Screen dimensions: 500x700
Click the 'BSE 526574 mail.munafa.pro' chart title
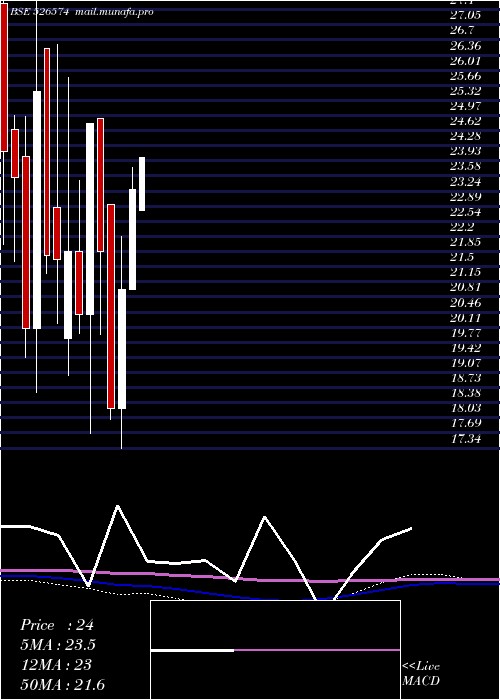82,12
